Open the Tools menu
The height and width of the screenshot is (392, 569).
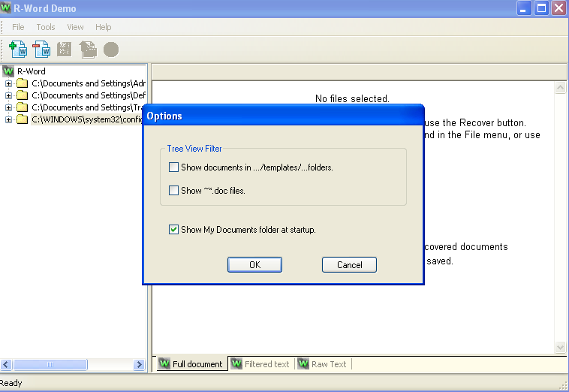pos(46,27)
